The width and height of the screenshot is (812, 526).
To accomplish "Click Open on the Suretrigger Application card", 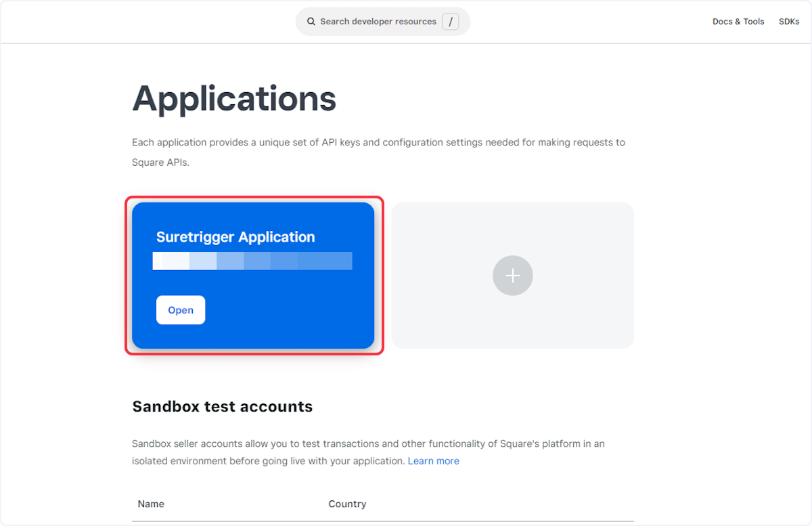I will (x=180, y=309).
